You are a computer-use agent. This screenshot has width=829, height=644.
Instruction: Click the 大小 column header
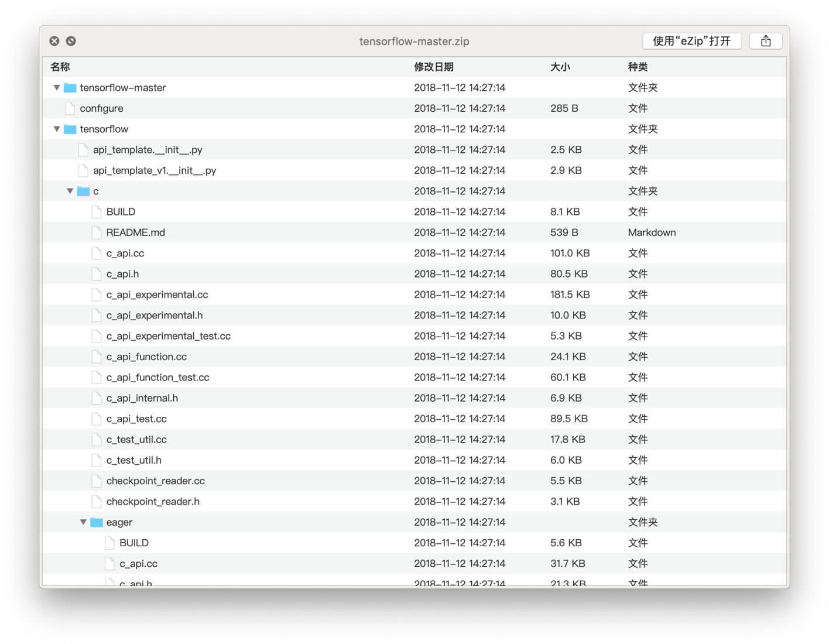coord(560,67)
